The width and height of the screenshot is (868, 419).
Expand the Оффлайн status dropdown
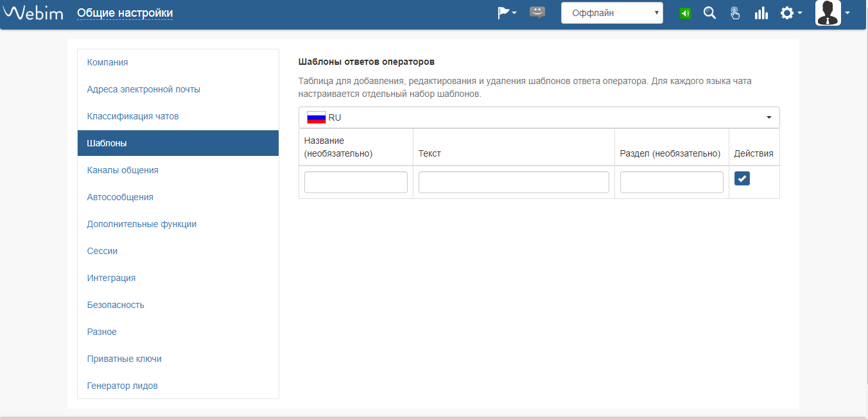[612, 13]
